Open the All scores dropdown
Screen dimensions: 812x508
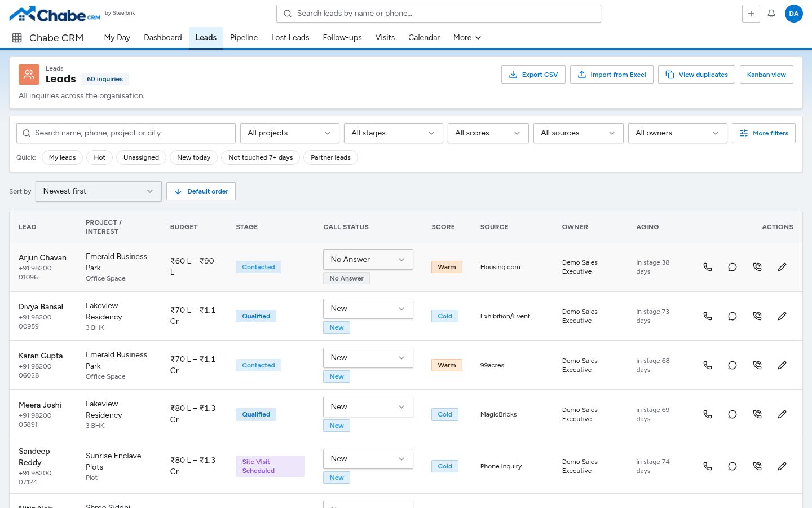click(x=488, y=133)
